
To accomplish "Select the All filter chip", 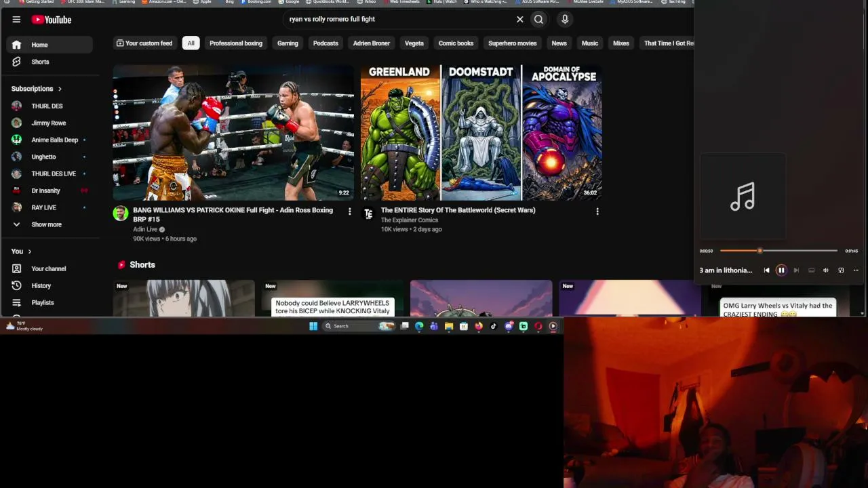I will point(191,43).
